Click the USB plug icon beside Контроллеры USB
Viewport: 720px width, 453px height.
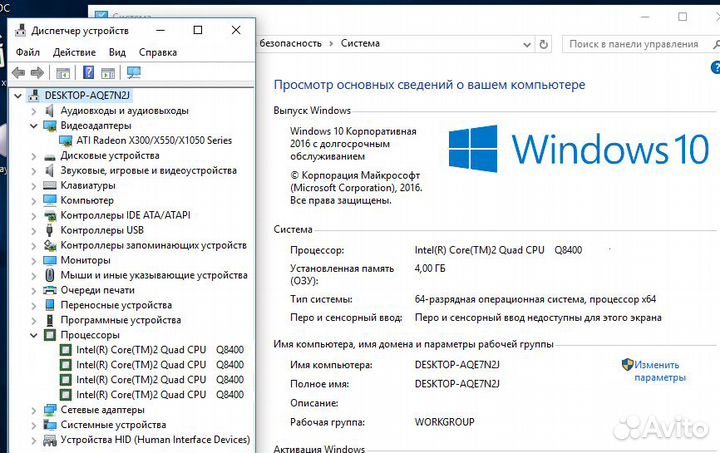(x=50, y=230)
